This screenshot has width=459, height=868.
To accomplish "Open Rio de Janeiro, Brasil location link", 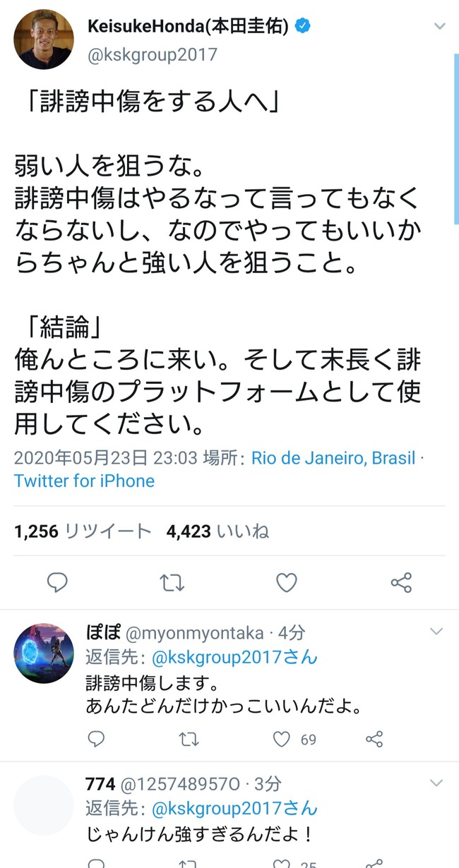I will click(333, 458).
